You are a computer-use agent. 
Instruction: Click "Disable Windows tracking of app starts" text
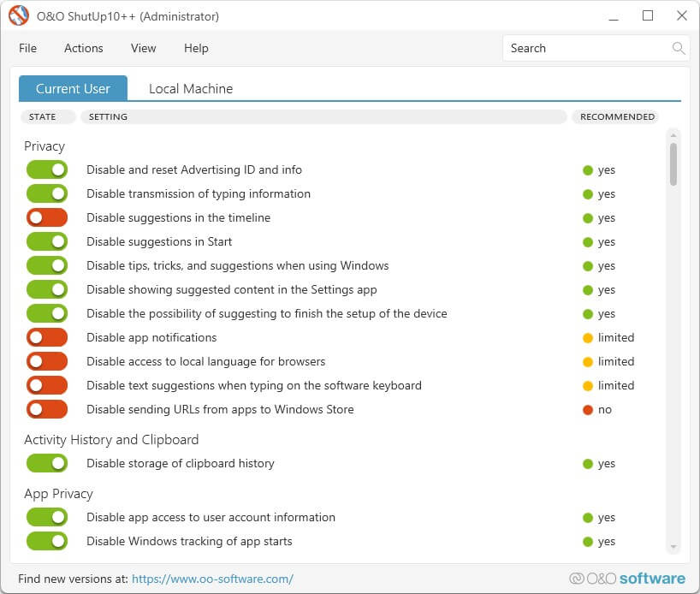[x=189, y=541]
